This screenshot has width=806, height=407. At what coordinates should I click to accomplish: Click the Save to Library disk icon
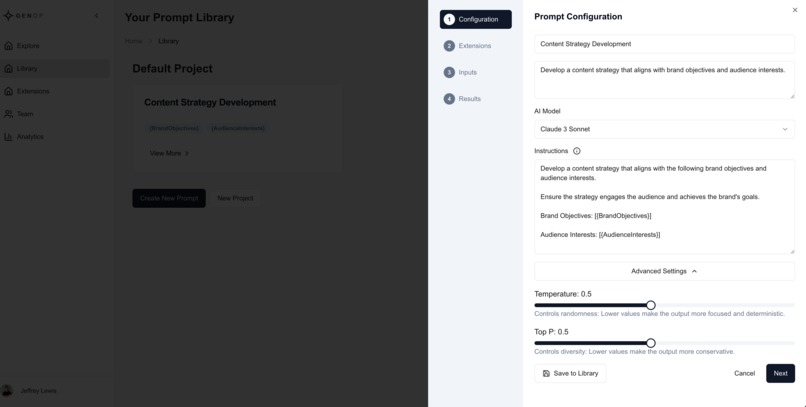546,374
